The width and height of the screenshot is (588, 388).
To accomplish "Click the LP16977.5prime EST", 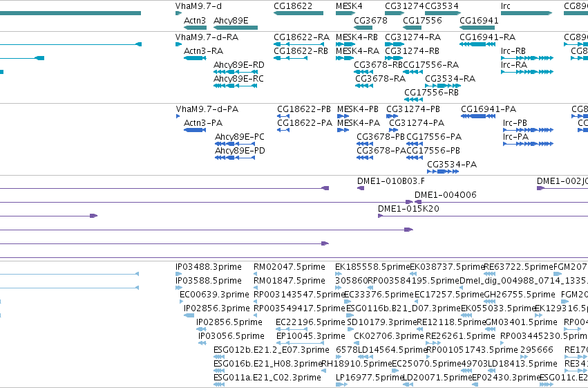I will coord(341,385).
